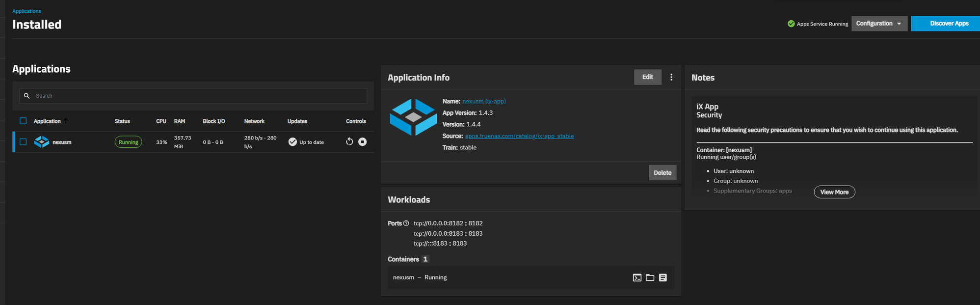Click port mapping tcp://0.0.0.0:8182

(x=448, y=223)
